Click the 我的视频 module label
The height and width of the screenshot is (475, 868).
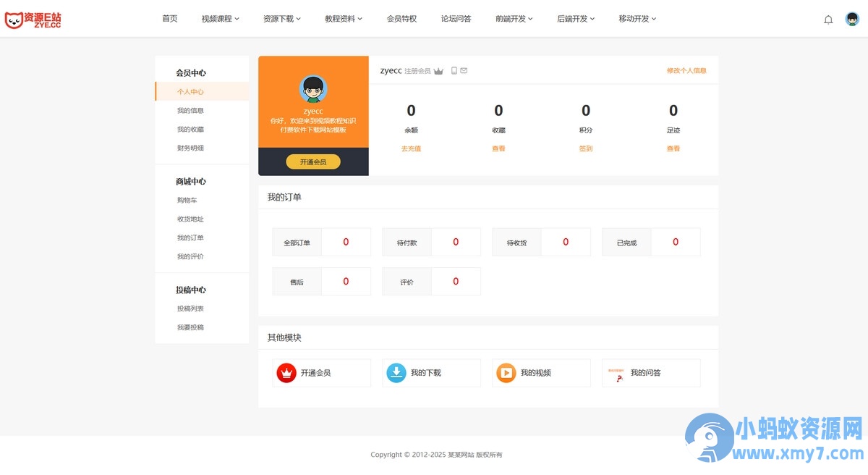click(536, 373)
